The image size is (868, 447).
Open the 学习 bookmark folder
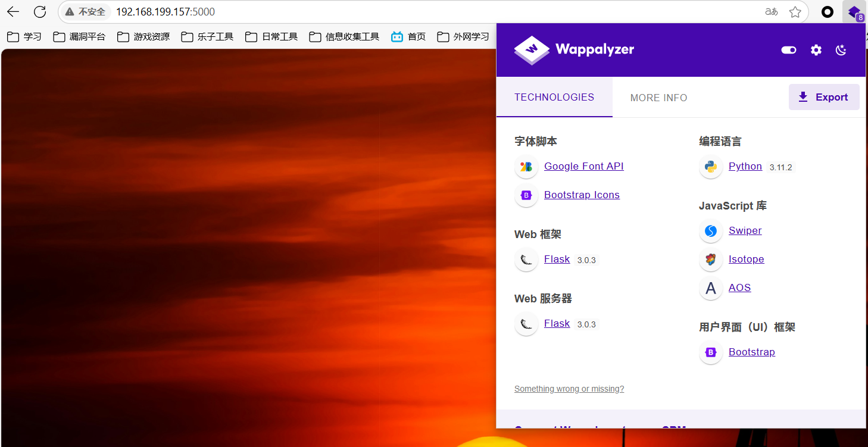(24, 37)
